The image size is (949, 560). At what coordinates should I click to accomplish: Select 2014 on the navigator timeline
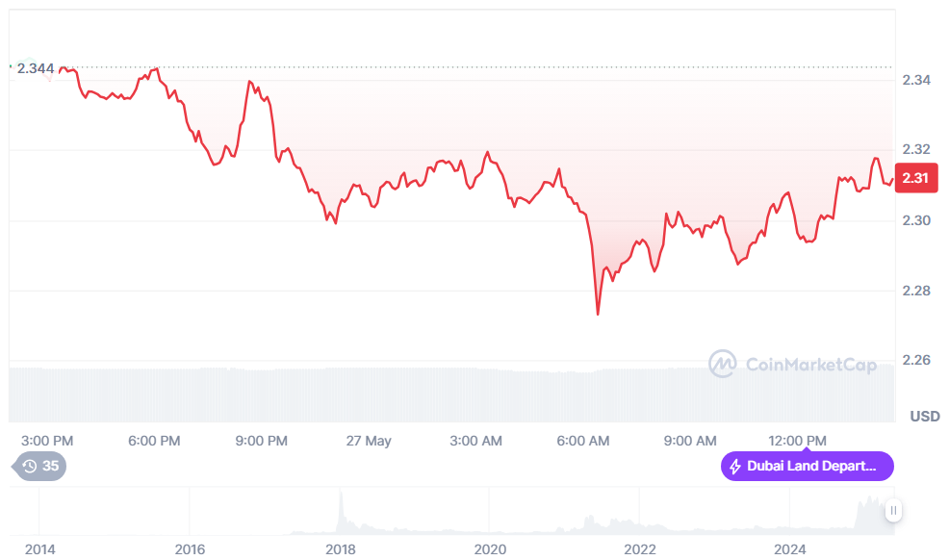[39, 549]
